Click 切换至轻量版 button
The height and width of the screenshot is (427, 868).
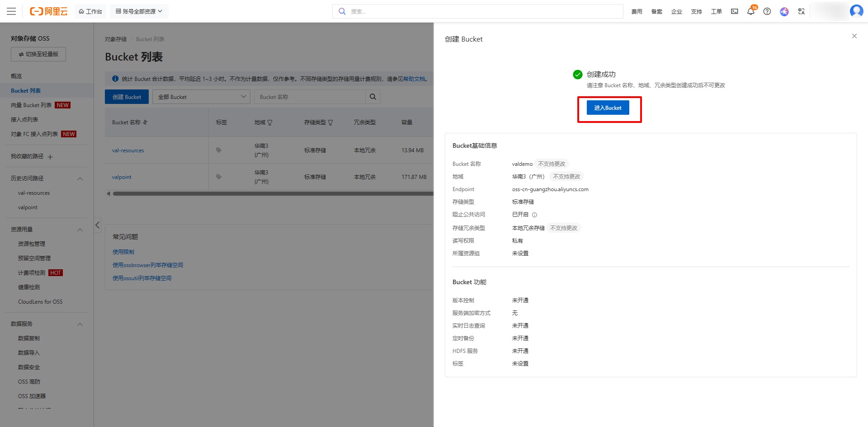[38, 54]
